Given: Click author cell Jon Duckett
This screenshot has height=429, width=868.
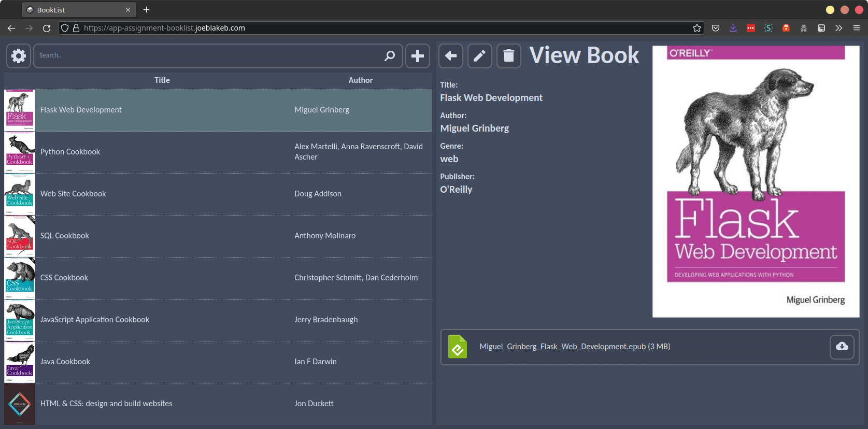Looking at the screenshot, I should coord(314,404).
